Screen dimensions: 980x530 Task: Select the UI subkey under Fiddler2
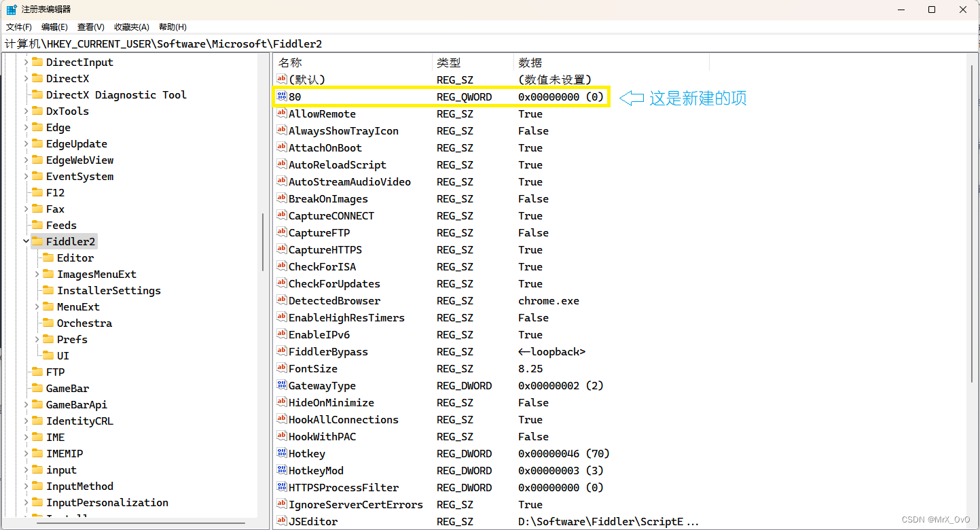(x=63, y=355)
